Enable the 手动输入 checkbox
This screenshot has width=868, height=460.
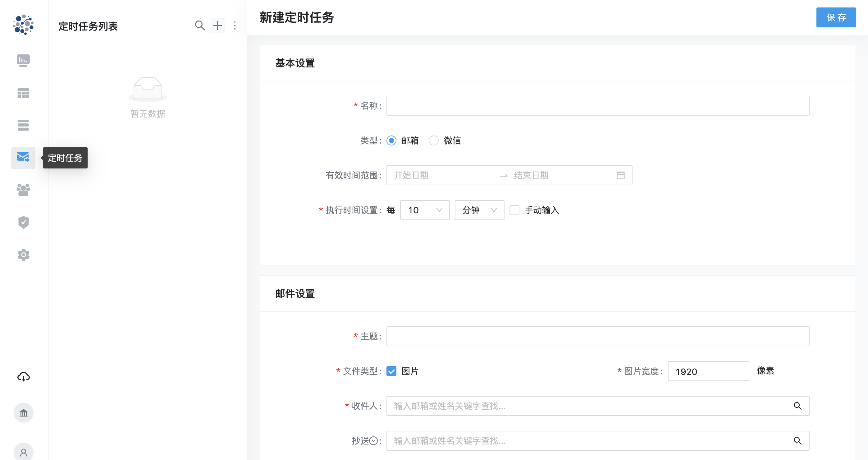(514, 210)
